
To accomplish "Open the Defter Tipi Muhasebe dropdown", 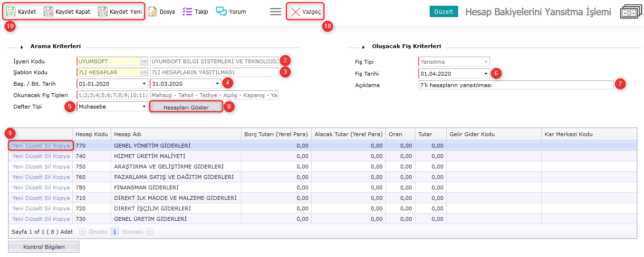I will pyautogui.click(x=144, y=107).
